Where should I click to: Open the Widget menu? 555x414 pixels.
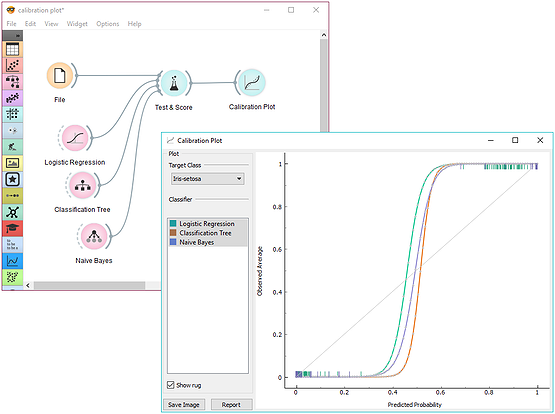tap(77, 24)
